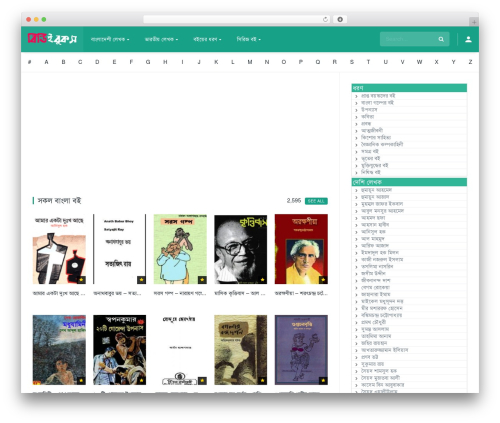Open the কৃত্তিবাস black-and-white cover
This screenshot has width=500, height=423.
(241, 249)
